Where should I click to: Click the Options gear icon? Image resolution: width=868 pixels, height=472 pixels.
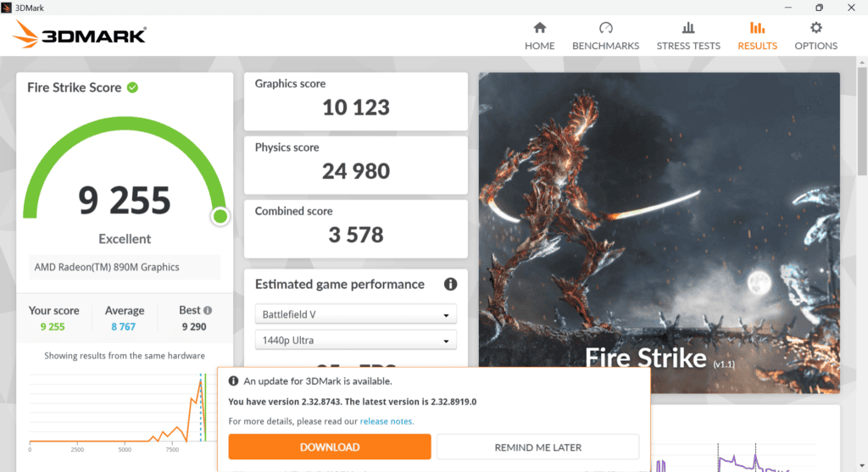(816, 28)
